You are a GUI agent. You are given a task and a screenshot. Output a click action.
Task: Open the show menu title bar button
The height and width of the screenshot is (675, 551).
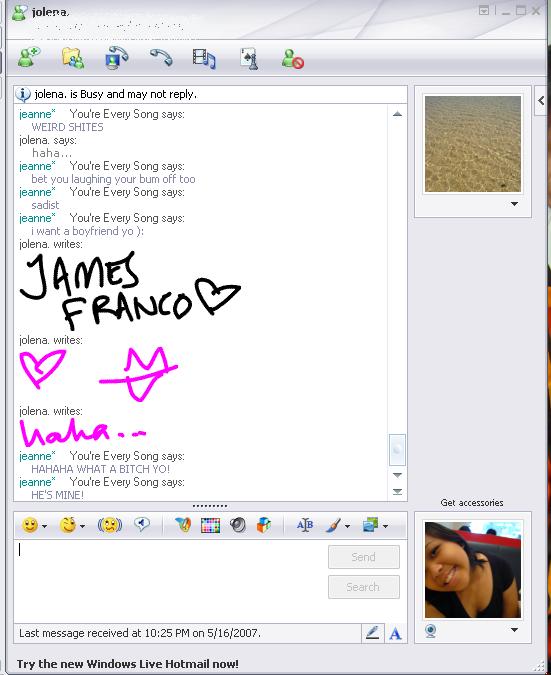click(x=484, y=11)
